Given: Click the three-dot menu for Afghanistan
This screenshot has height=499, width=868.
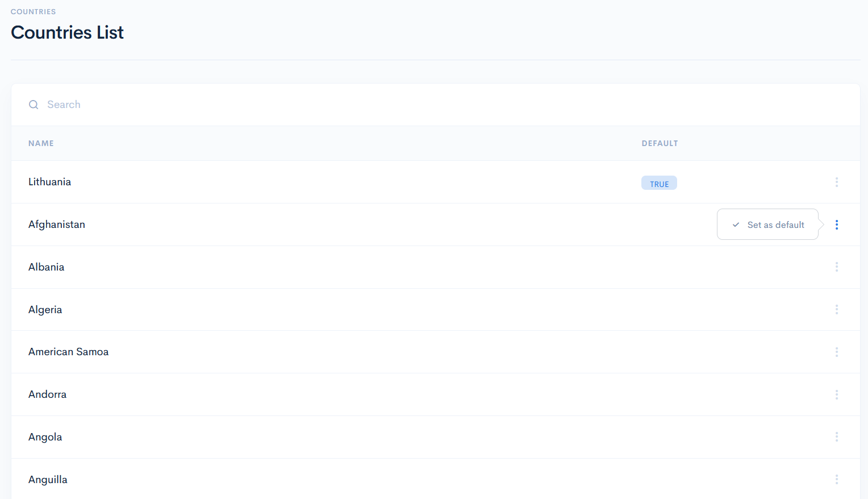Looking at the screenshot, I should click(836, 224).
